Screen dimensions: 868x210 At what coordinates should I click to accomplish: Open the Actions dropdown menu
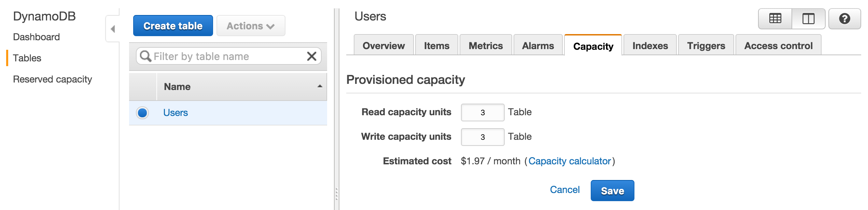(251, 26)
